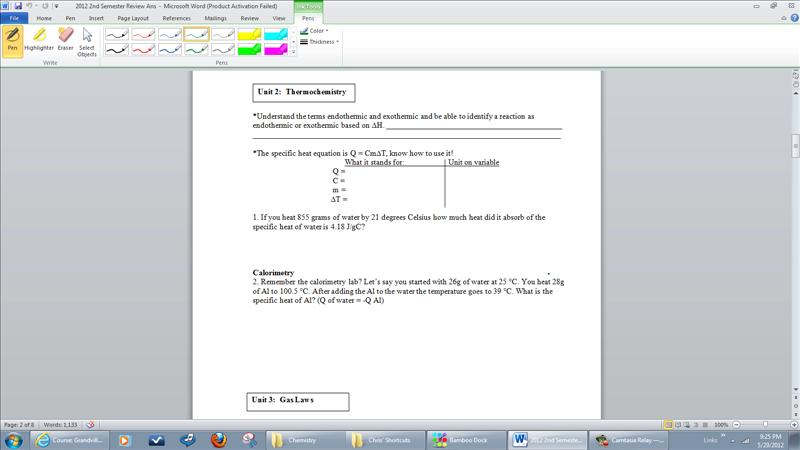Screen dimensions: 800x450
Task: Pick the thick green pen style
Action: pyautogui.click(x=196, y=49)
